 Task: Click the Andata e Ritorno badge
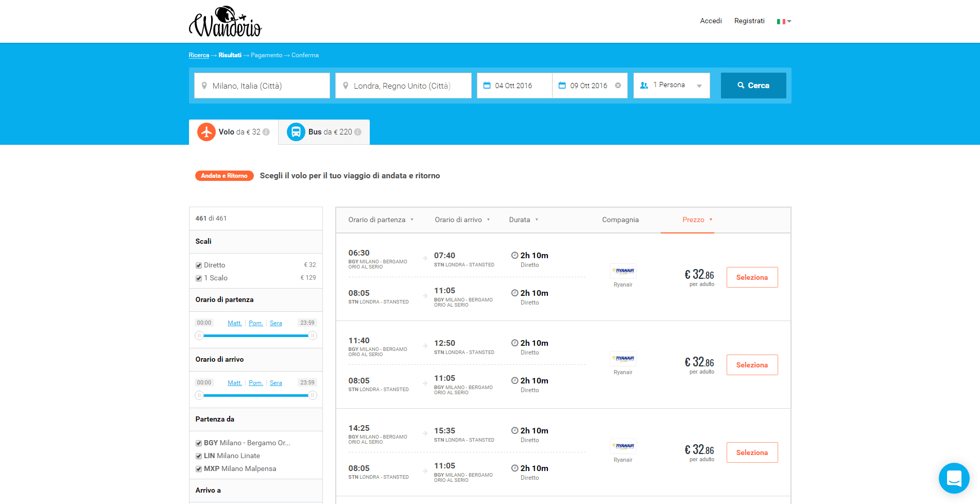pos(224,176)
